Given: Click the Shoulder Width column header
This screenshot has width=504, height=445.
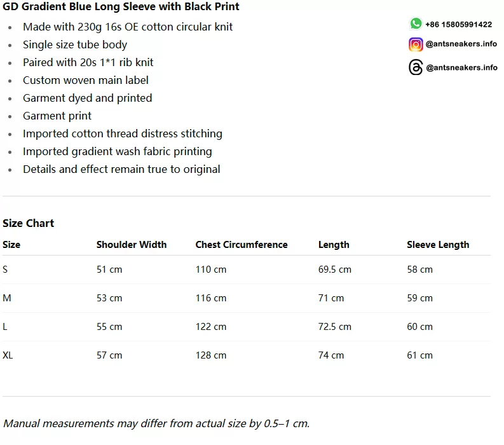Looking at the screenshot, I should coord(132,245).
